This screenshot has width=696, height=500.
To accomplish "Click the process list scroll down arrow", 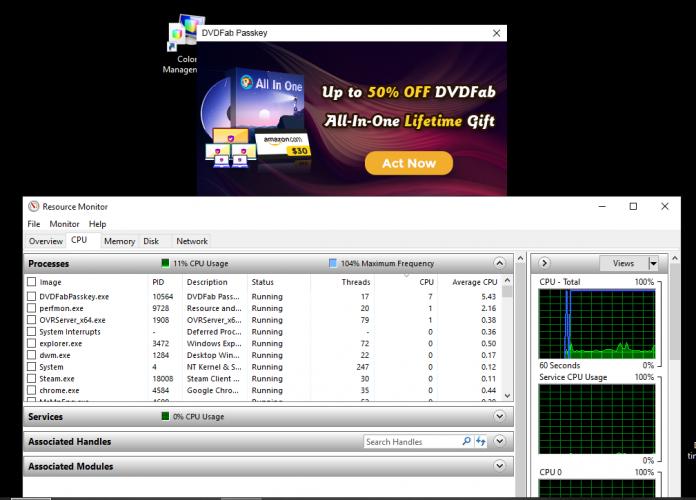I will 507,396.
